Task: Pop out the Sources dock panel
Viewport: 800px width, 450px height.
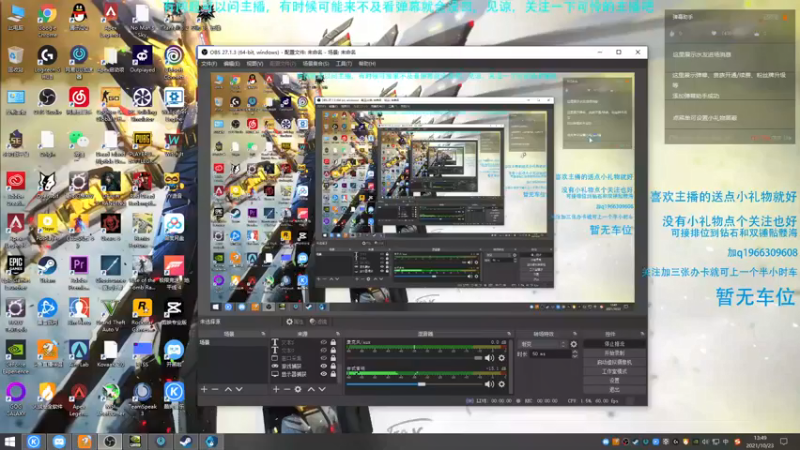Action: pyautogui.click(x=337, y=334)
